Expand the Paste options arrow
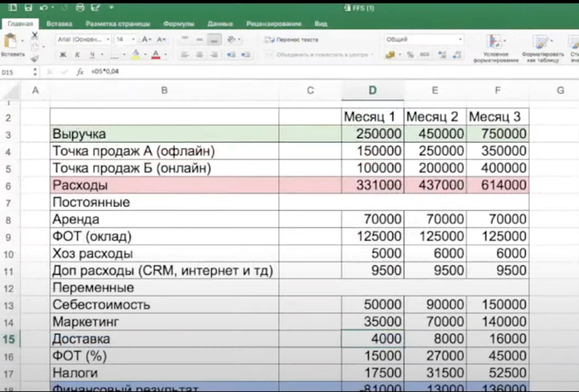This screenshot has height=392, width=579. click(22, 40)
